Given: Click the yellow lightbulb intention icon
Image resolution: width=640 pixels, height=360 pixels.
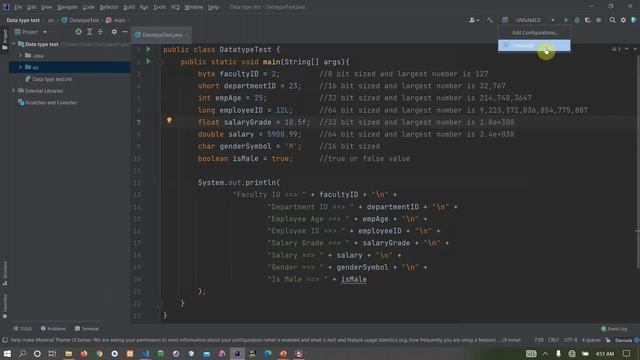Looking at the screenshot, I should click(x=169, y=121).
